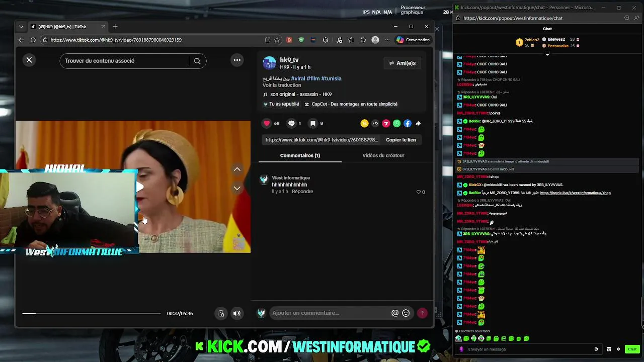
Task: Expand the leaderboard arrow under top gifters
Action: [x=547, y=53]
